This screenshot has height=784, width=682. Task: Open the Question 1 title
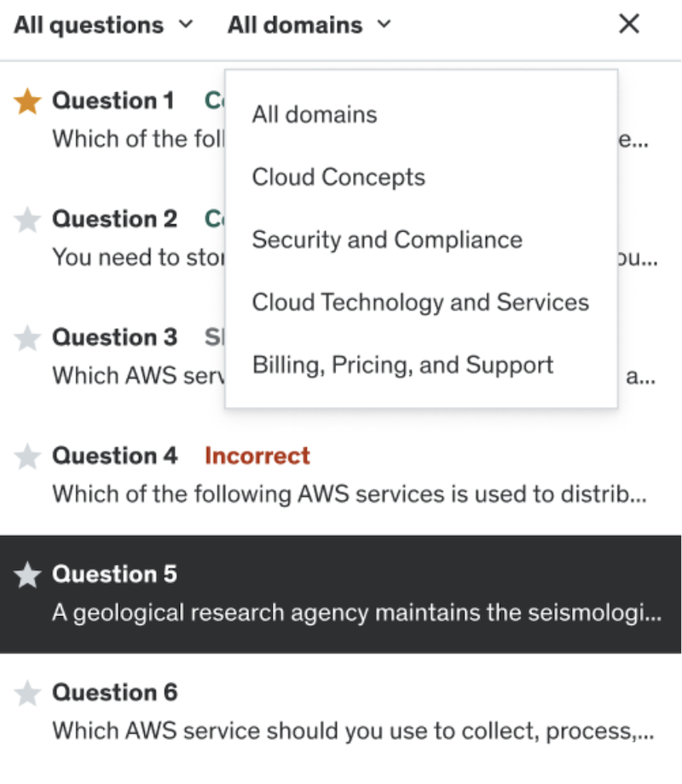tap(113, 101)
